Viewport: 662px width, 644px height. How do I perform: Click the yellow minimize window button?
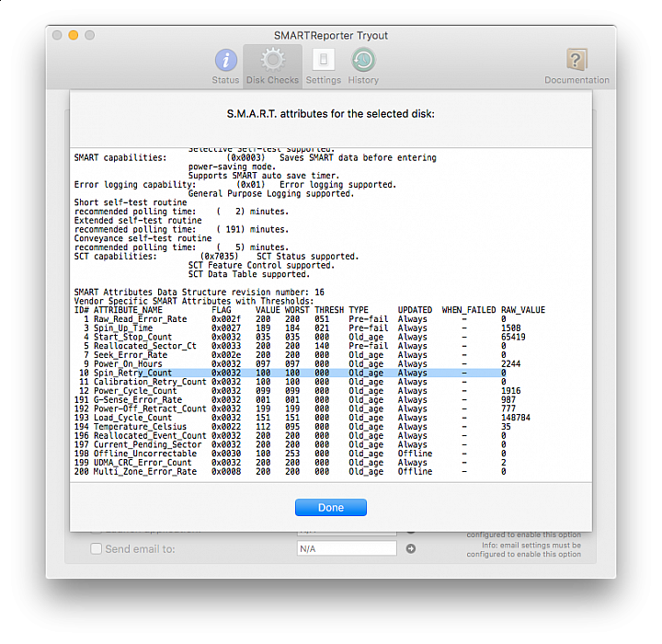pos(74,35)
